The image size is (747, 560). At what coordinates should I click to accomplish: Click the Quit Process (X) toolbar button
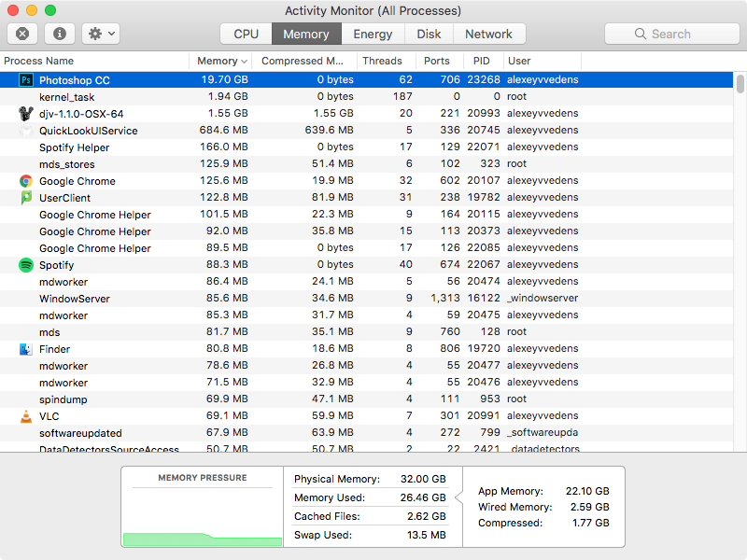pos(22,34)
